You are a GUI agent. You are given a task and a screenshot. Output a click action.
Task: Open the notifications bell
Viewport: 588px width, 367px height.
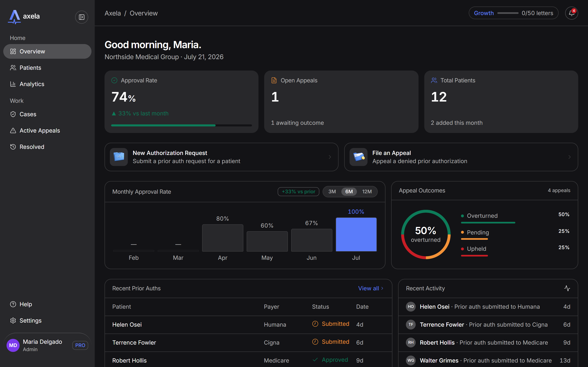click(x=571, y=13)
